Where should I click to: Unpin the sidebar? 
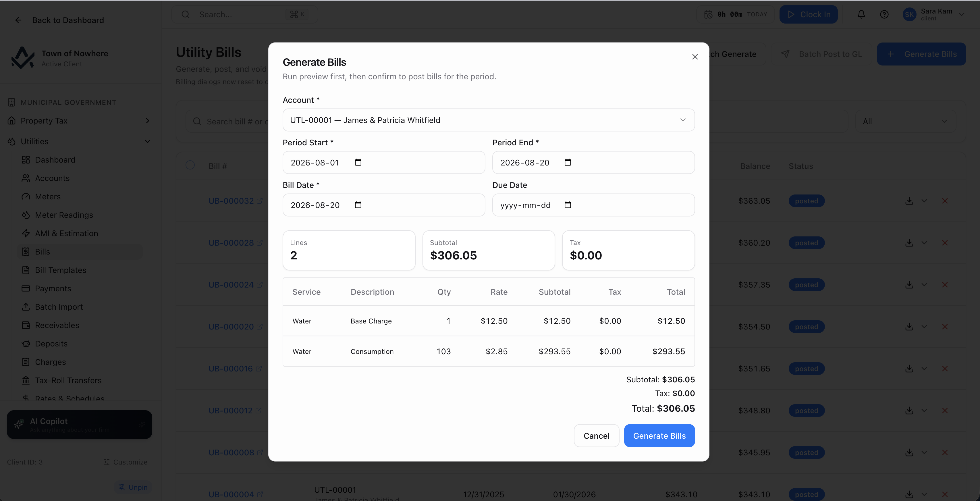click(x=133, y=487)
